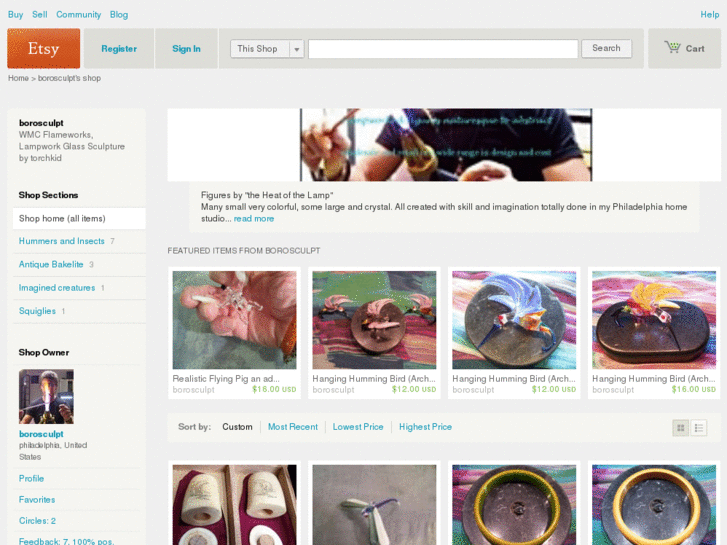Open the boxed white cups item thumbnail
The width and height of the screenshot is (727, 545).
click(x=235, y=505)
